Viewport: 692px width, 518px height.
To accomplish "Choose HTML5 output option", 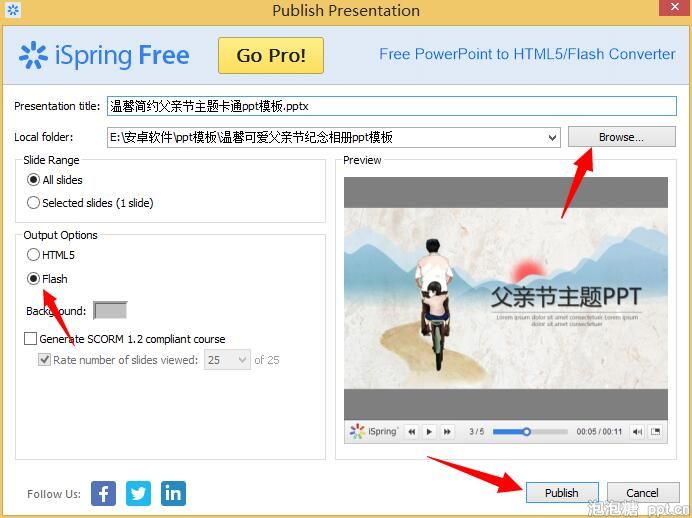I will 51,255.
